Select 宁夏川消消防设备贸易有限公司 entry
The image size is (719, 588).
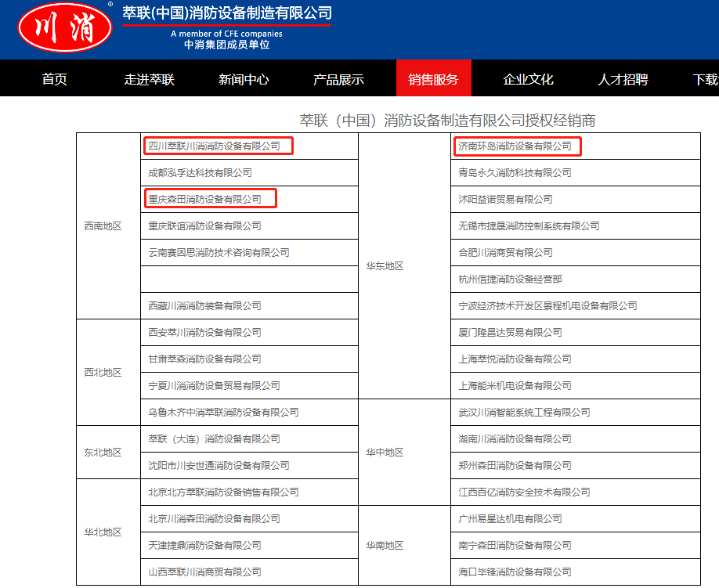tap(214, 385)
